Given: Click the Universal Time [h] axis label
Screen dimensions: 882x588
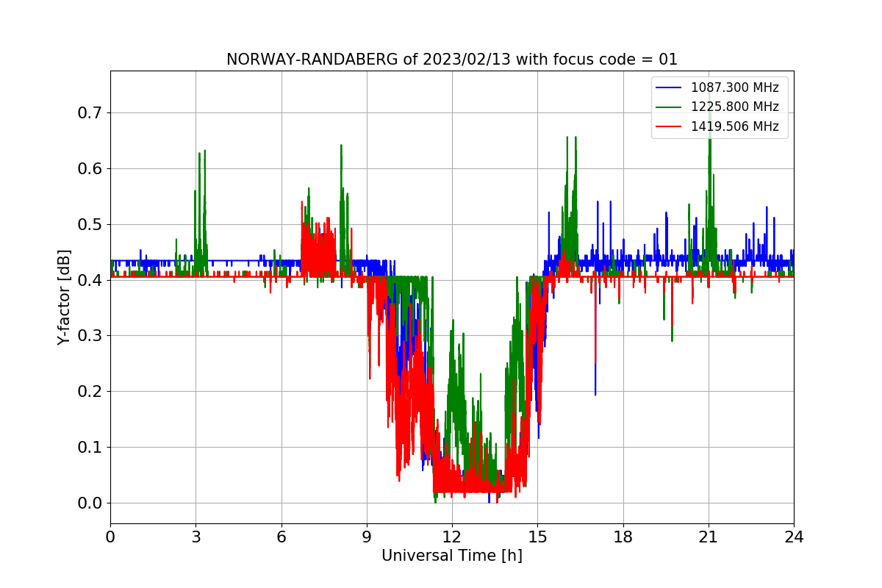Looking at the screenshot, I should tap(452, 556).
